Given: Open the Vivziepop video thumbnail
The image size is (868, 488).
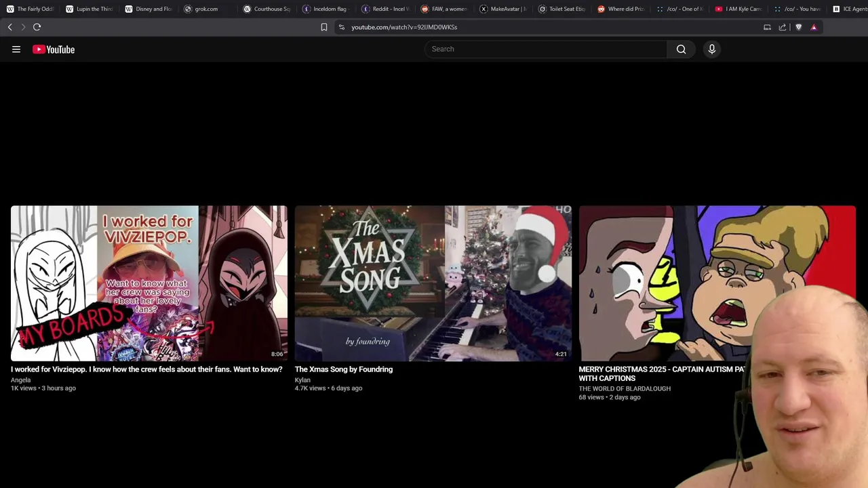Looking at the screenshot, I should 149,283.
